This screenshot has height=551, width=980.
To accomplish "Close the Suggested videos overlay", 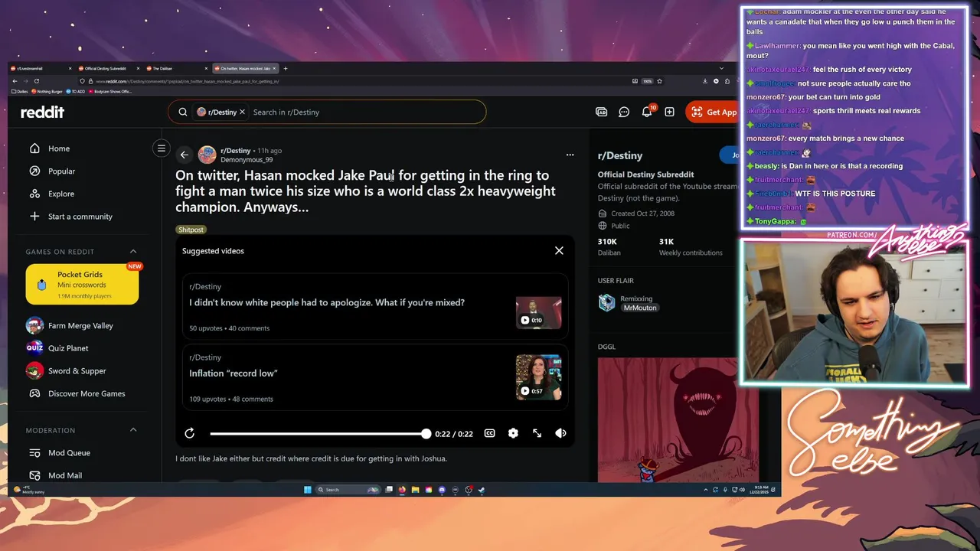I will point(559,250).
